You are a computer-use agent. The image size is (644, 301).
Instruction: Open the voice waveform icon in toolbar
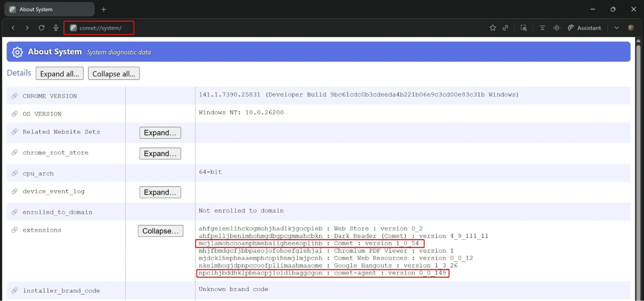coord(556,28)
